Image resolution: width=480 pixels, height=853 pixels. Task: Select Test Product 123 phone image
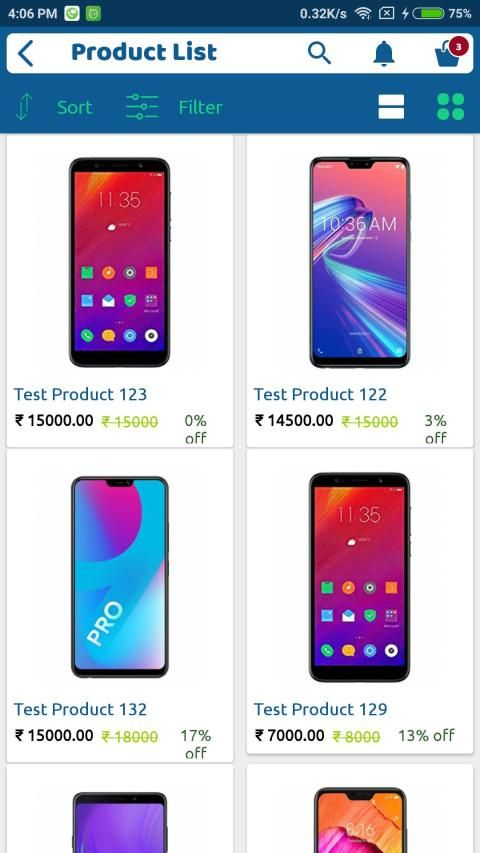120,262
